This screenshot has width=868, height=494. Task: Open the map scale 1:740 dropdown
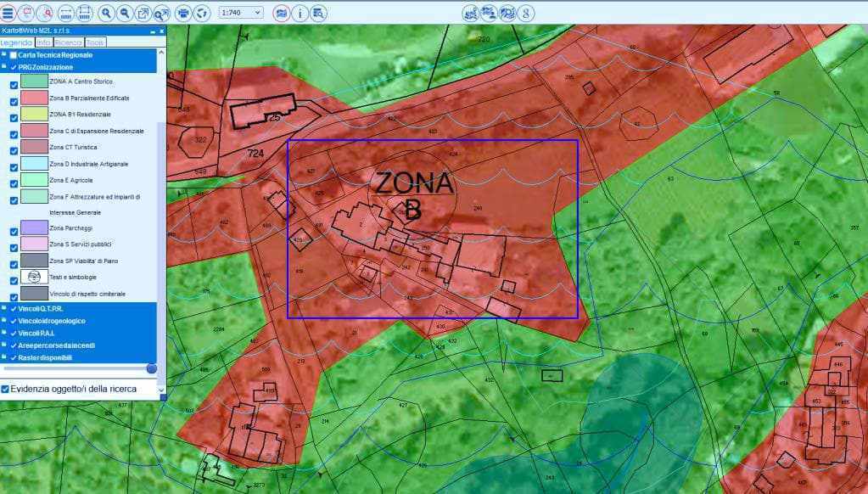pos(241,13)
